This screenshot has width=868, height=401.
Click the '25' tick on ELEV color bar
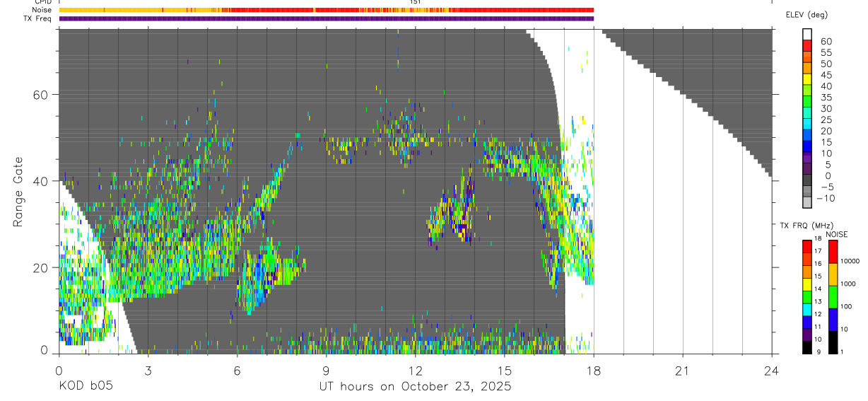(x=826, y=120)
